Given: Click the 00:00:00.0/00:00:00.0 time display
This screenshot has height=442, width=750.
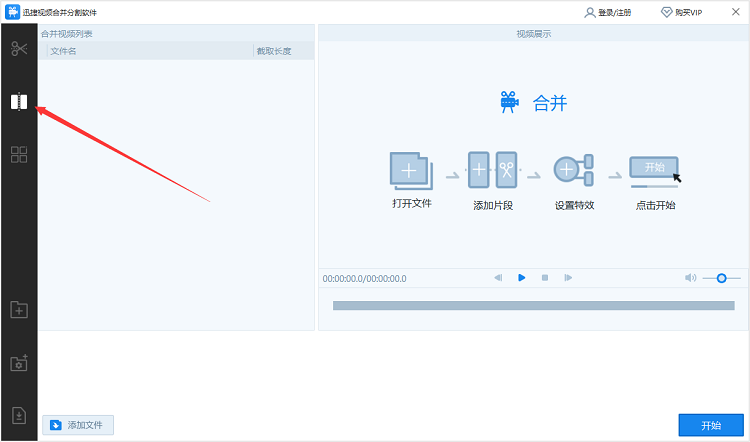Looking at the screenshot, I should (x=364, y=278).
